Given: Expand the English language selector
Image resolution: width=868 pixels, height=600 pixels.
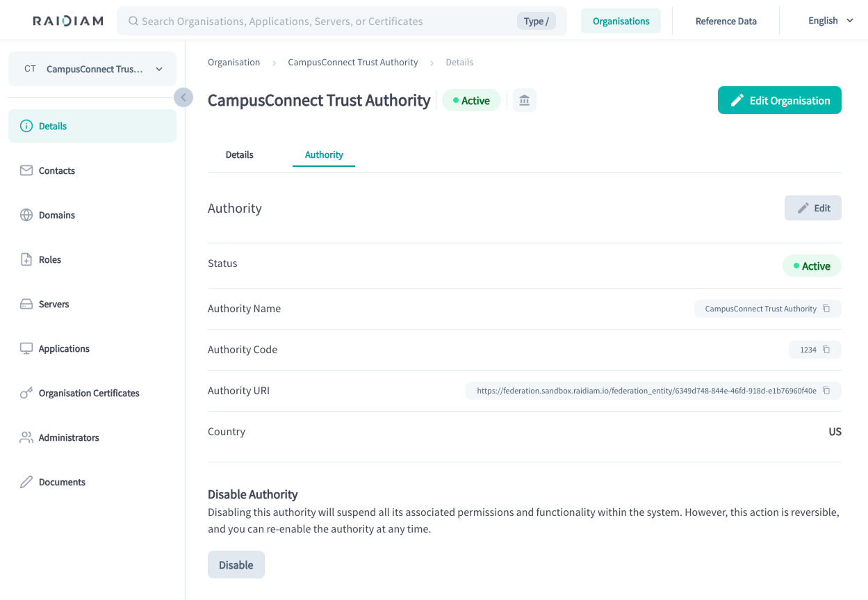Looking at the screenshot, I should click(x=830, y=21).
